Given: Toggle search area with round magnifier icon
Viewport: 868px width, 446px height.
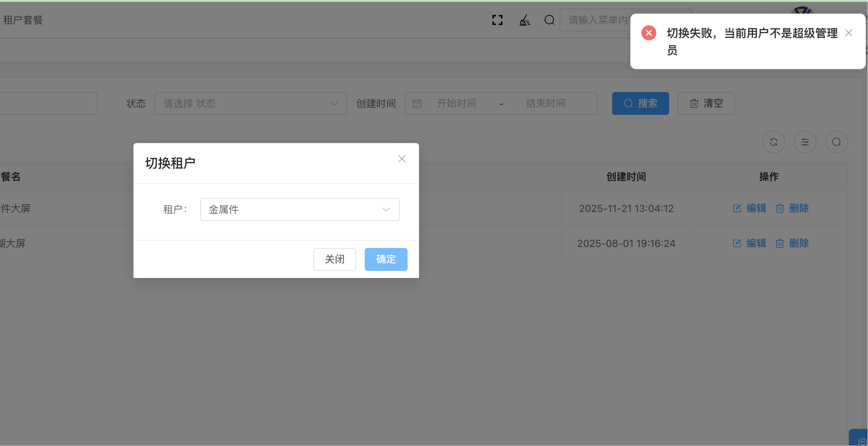Looking at the screenshot, I should [836, 142].
